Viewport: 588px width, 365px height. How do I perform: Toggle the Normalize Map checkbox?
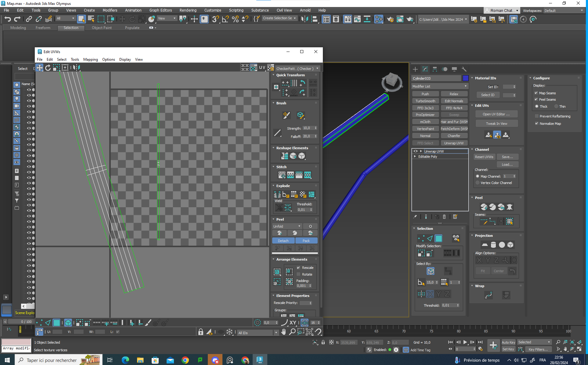pyautogui.click(x=537, y=123)
